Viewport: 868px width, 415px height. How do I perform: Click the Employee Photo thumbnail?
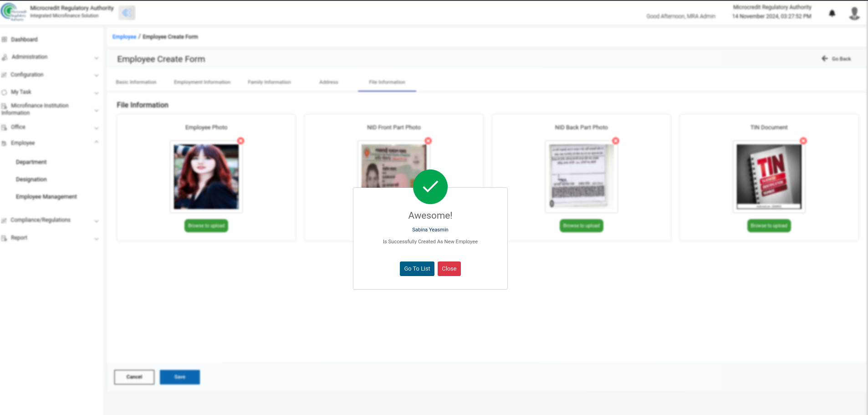206,177
